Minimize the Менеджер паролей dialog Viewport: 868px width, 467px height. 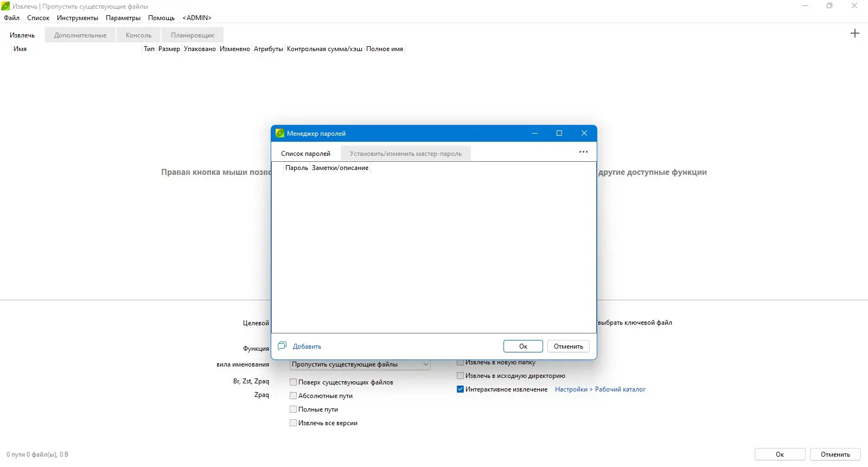(x=535, y=133)
